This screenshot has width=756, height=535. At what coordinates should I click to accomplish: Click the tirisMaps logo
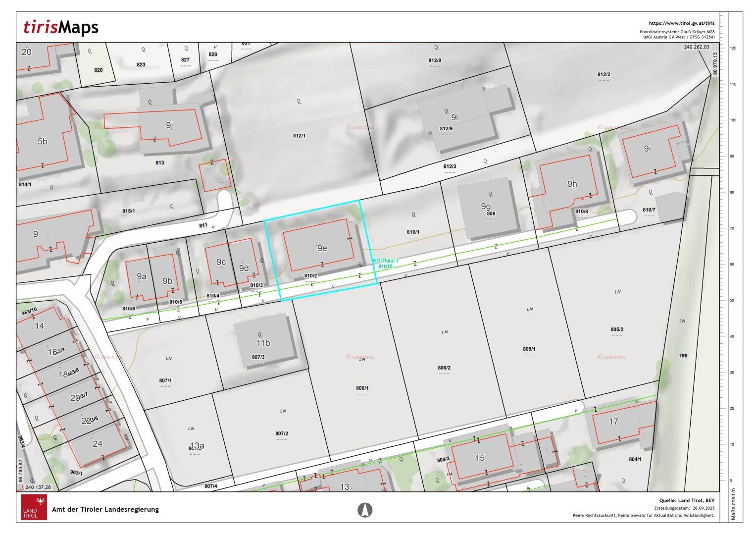point(61,27)
